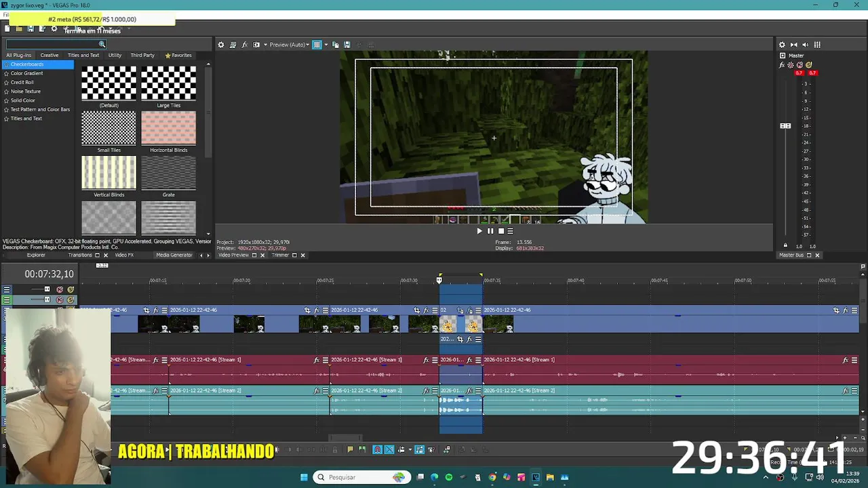Toggle Automatic Crossfades button
Screen dimensions: 868x488
[x=389, y=449]
